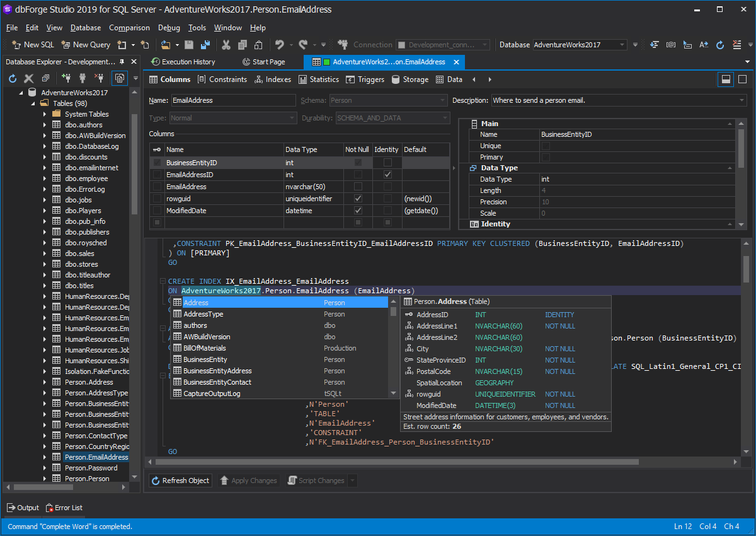Toggle Identity checkbox for EmailAddressID
The width and height of the screenshot is (756, 536).
[386, 174]
